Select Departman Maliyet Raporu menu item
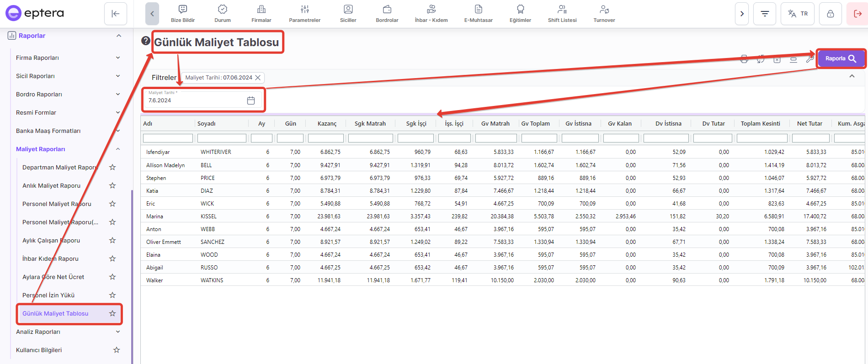The width and height of the screenshot is (868, 364). [59, 168]
